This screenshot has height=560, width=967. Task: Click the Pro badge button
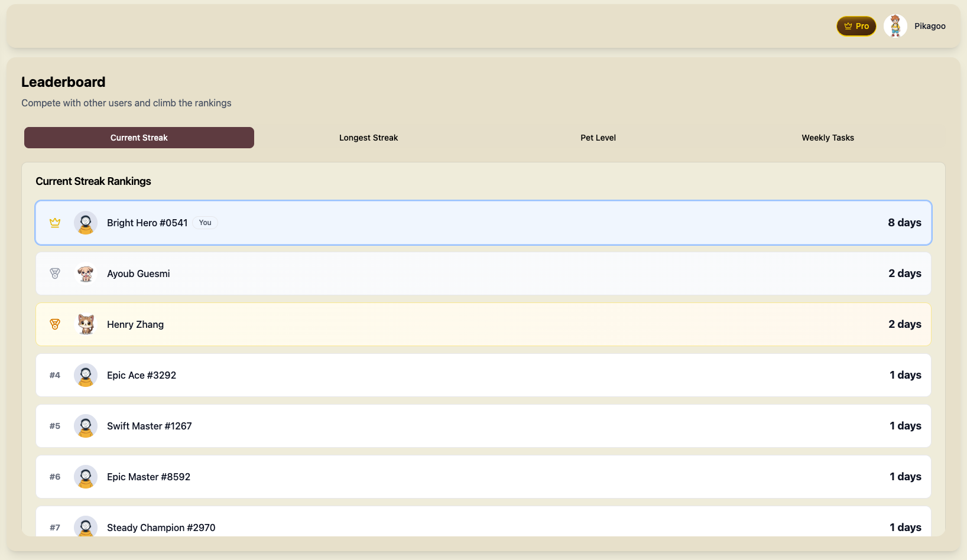856,26
